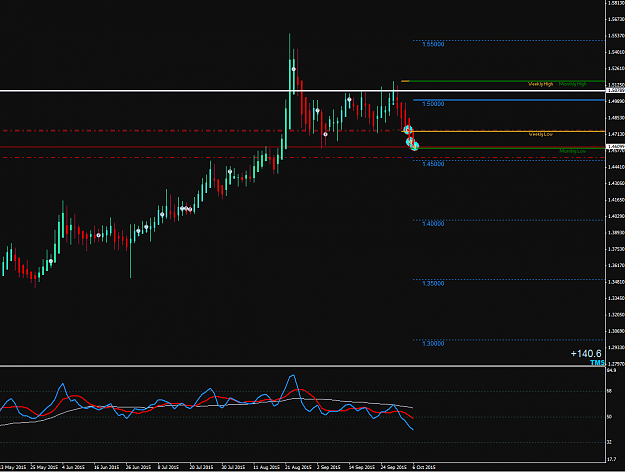
Task: Click the TMS label
Action: click(597, 362)
